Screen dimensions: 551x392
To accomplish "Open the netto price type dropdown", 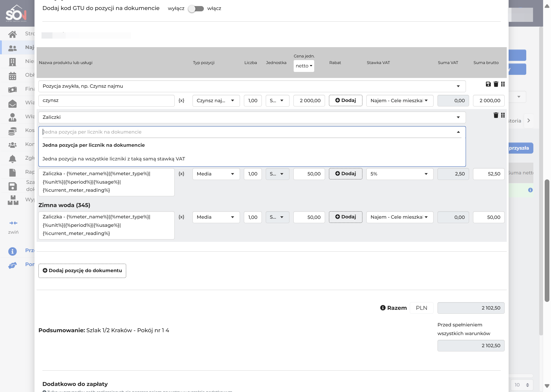I will tap(304, 66).
